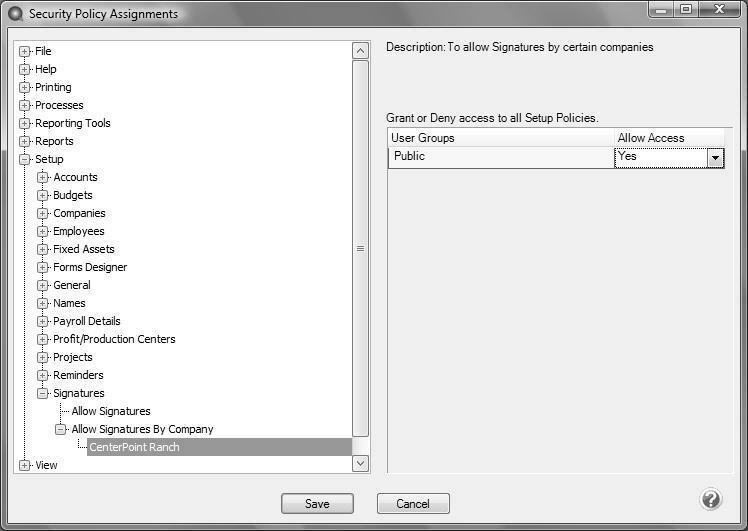Click the Security Policy Assignments title bar icon
The height and width of the screenshot is (531, 748).
(x=15, y=14)
